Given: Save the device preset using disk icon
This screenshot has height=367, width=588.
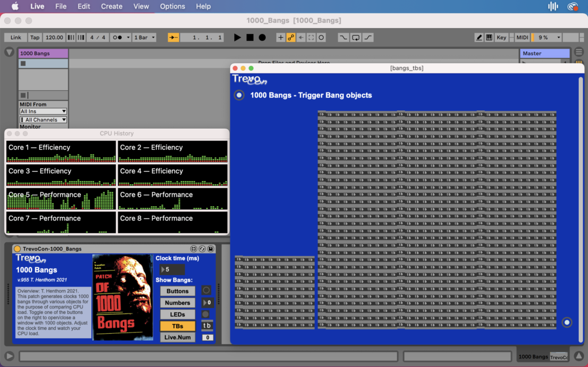Looking at the screenshot, I should tap(211, 249).
